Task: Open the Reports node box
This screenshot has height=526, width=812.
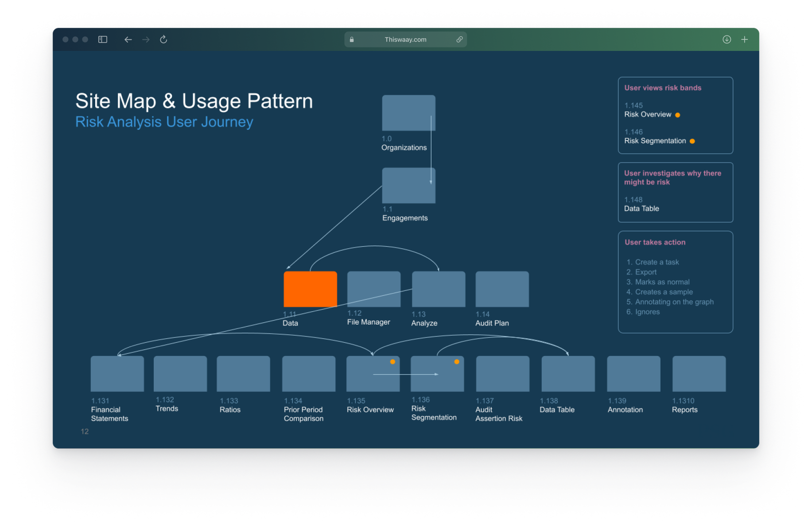Action: tap(699, 374)
